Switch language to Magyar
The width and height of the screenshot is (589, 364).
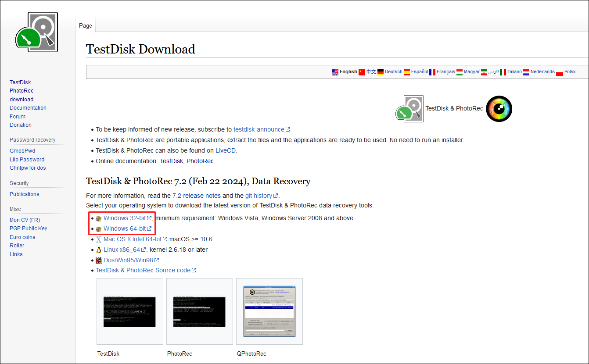click(x=472, y=72)
